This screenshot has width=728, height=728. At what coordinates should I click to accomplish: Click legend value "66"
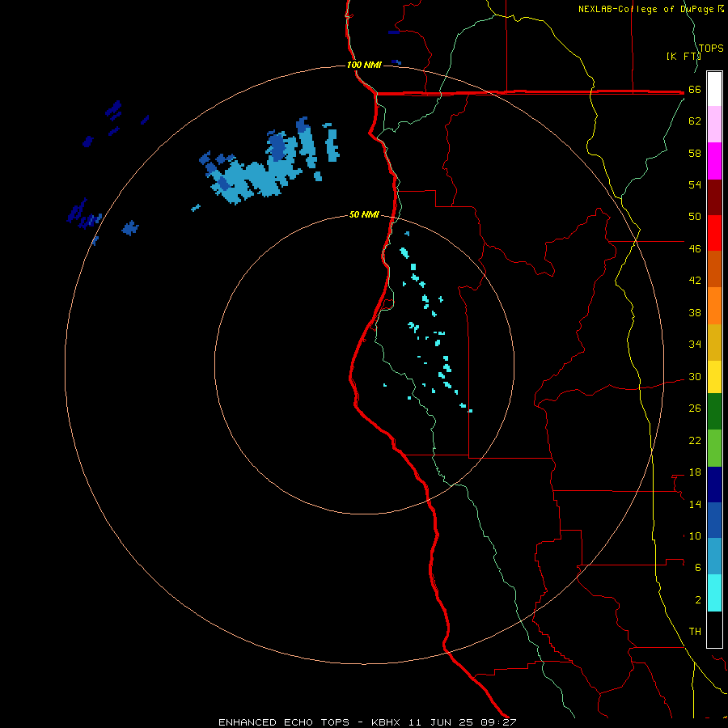[695, 90]
